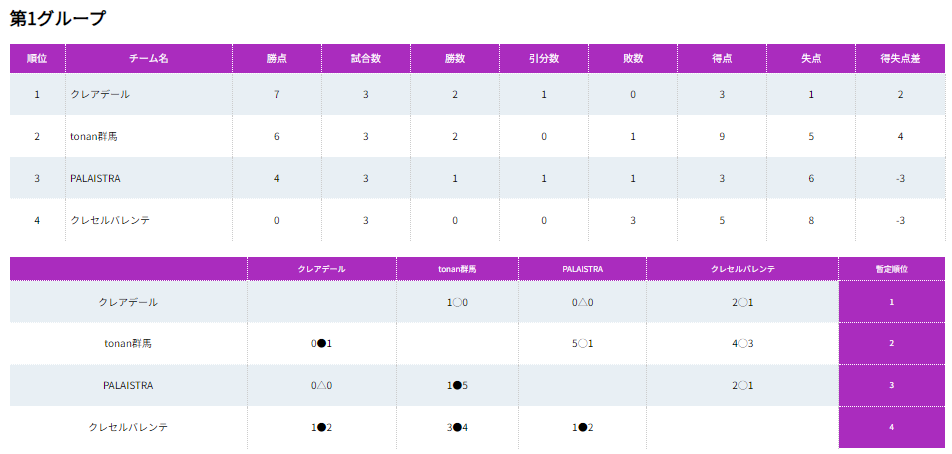Click the クレアデール column header in results matrix
The height and width of the screenshot is (454, 952).
pyautogui.click(x=322, y=269)
